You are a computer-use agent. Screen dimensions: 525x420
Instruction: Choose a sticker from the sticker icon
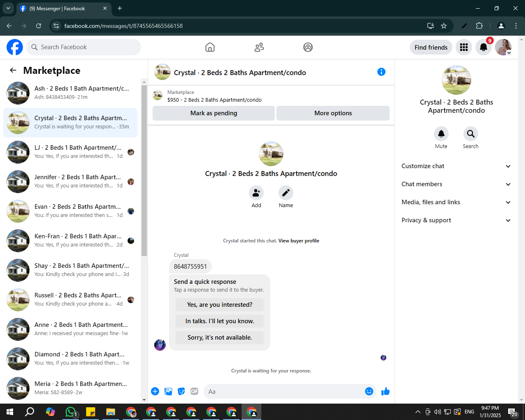click(x=181, y=391)
